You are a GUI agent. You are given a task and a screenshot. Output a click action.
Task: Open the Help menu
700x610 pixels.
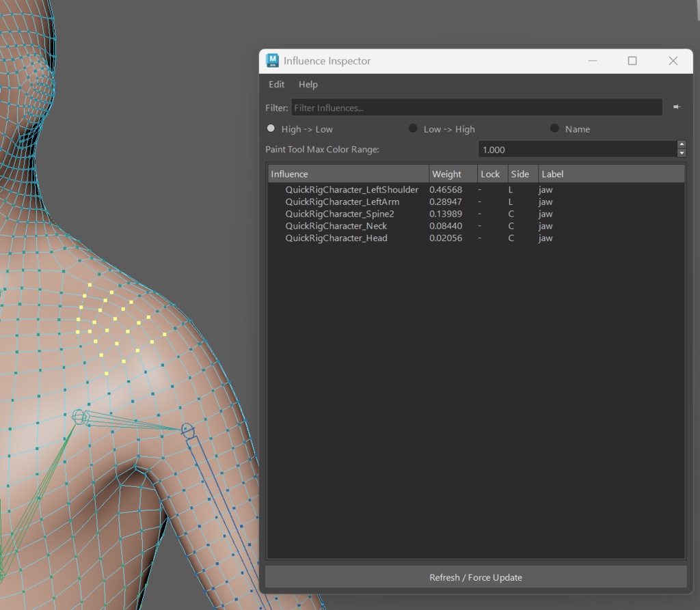[x=308, y=84]
